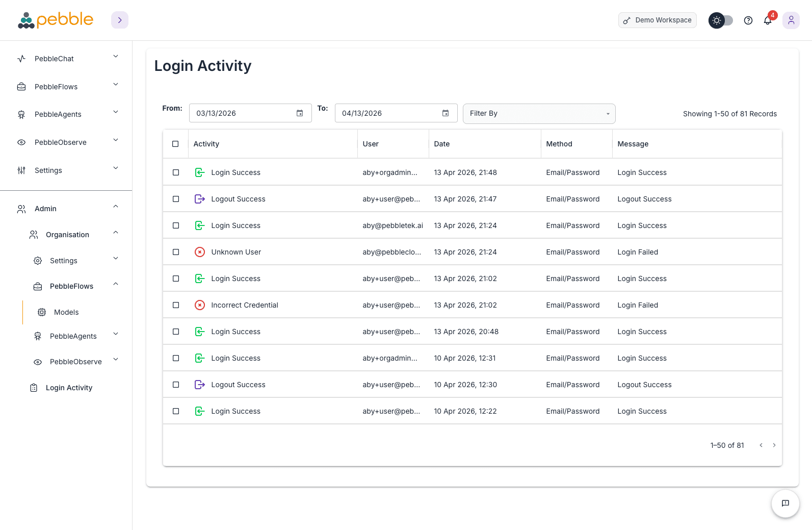
Task: Open the From date calendar picker icon
Action: click(x=300, y=113)
